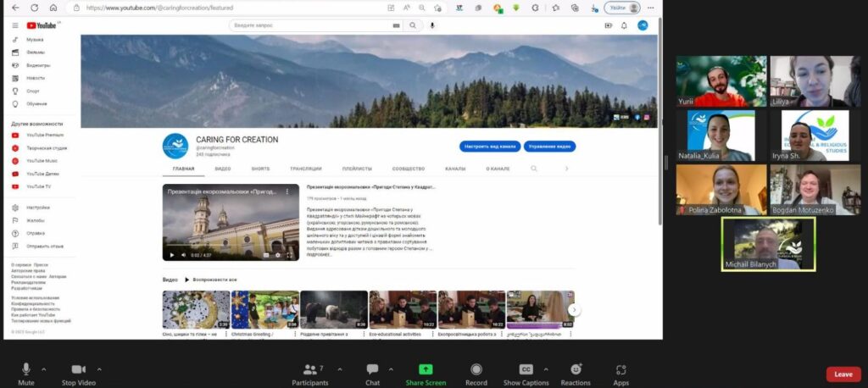
Task: Toggle subtitles on the featured video
Action: pyautogui.click(x=266, y=255)
